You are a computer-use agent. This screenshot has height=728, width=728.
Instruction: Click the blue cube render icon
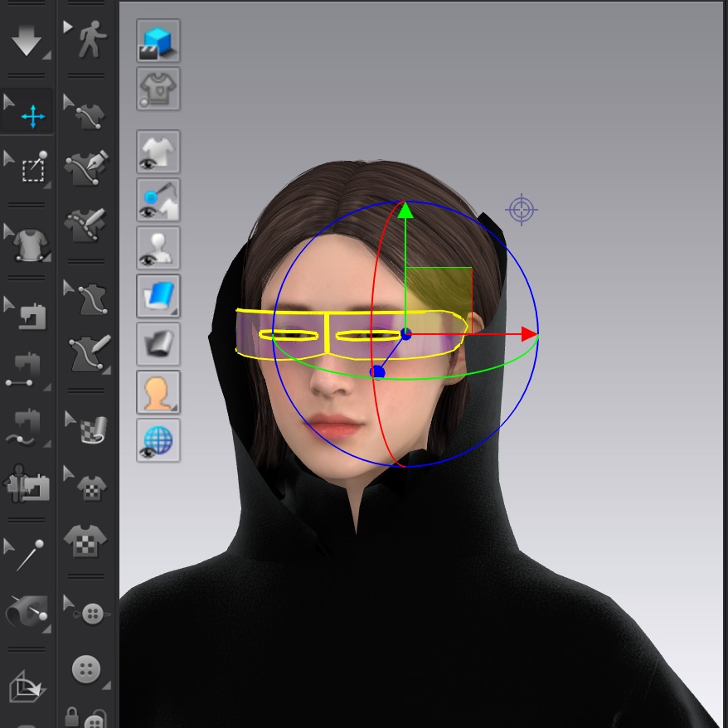point(158,41)
